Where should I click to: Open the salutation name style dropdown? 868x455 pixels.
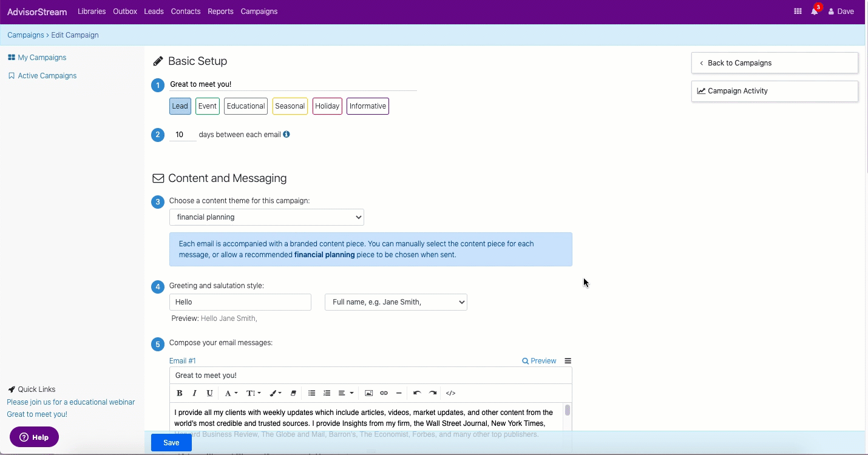(x=396, y=302)
